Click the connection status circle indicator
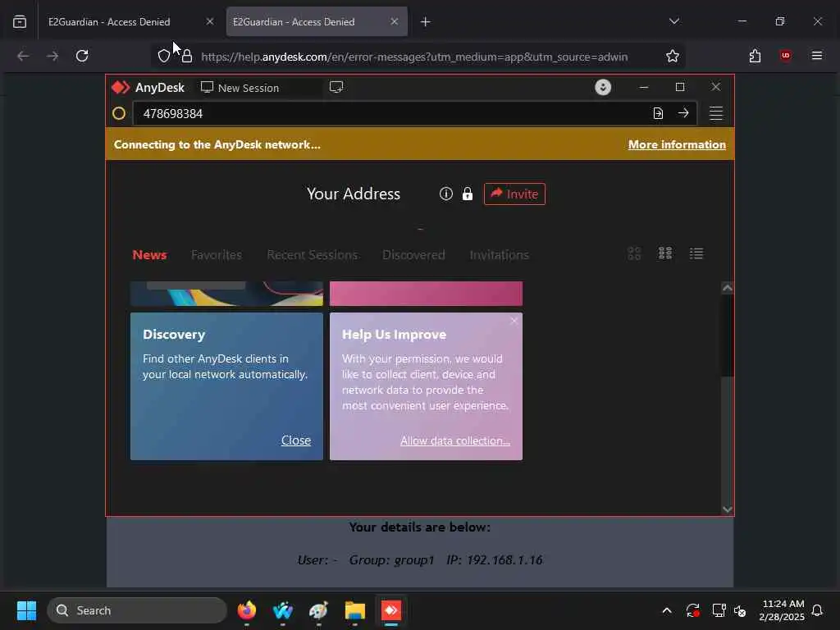Screen dimensions: 840x630 pyautogui.click(x=119, y=113)
